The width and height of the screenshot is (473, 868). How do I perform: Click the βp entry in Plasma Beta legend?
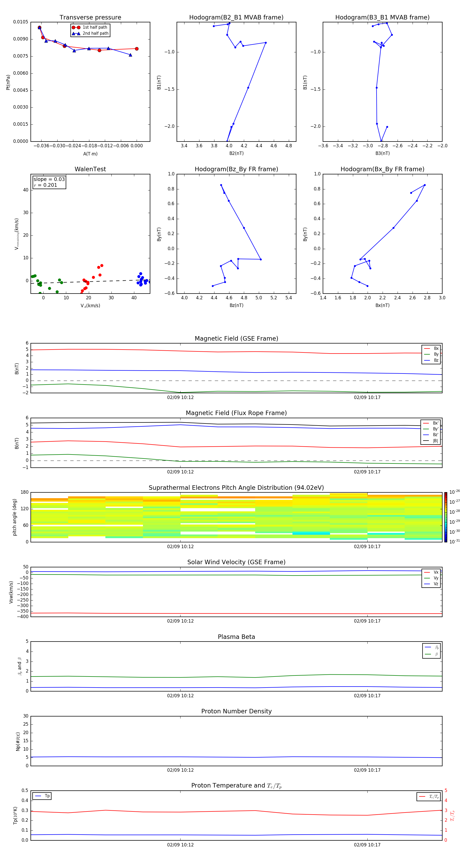431,647
